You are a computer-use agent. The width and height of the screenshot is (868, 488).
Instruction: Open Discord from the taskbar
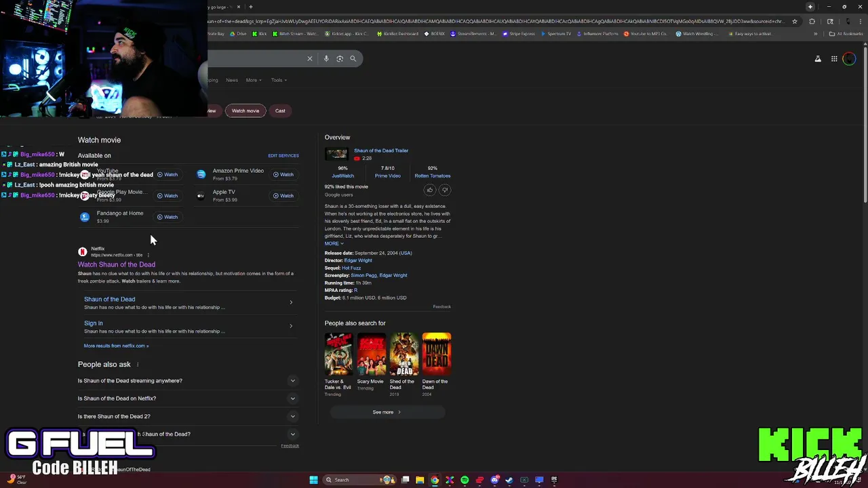494,480
